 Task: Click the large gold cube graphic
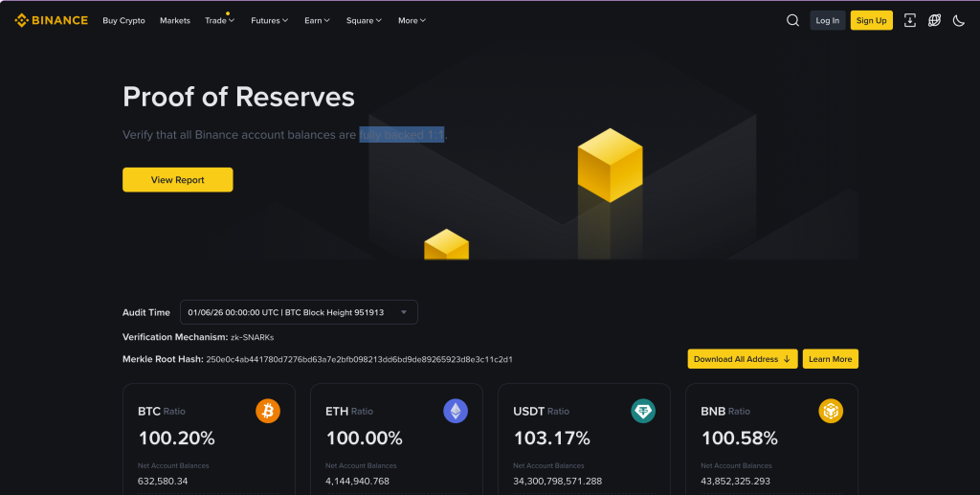[610, 165]
